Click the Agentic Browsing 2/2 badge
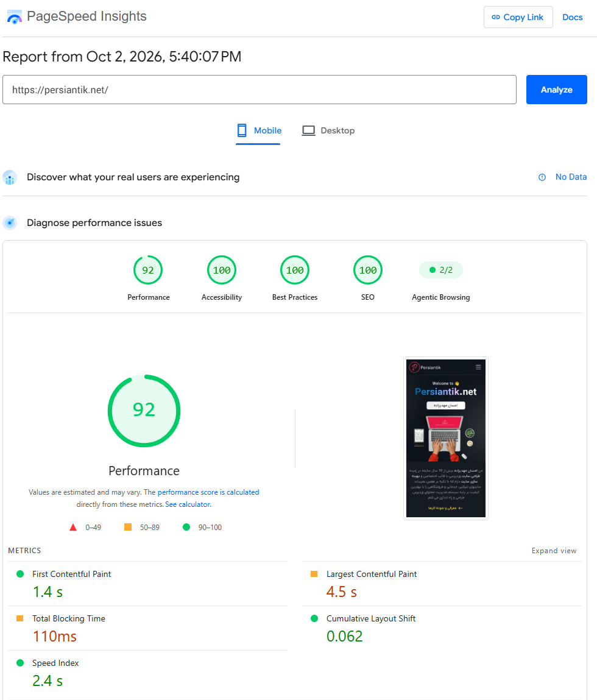Screen dimensions: 597x700 tap(440, 270)
